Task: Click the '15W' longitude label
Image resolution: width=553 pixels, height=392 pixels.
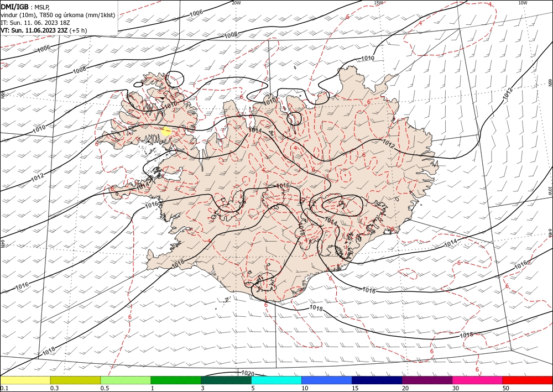Action: (378, 3)
